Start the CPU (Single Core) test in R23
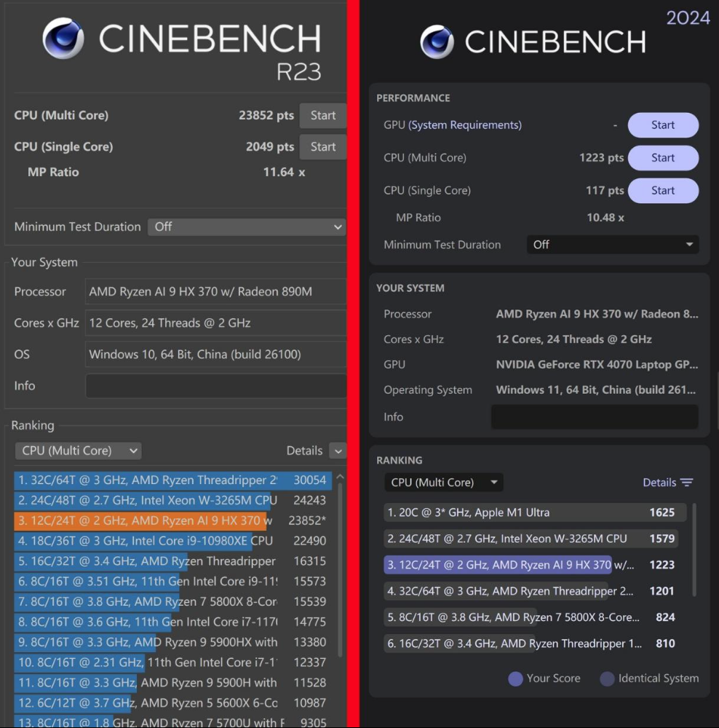 point(322,147)
